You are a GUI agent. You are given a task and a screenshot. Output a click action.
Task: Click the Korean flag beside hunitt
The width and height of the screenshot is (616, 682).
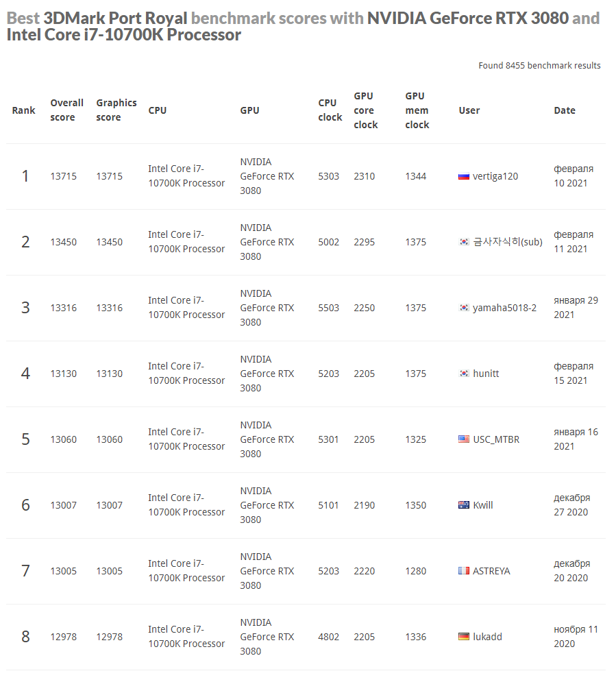(x=464, y=374)
